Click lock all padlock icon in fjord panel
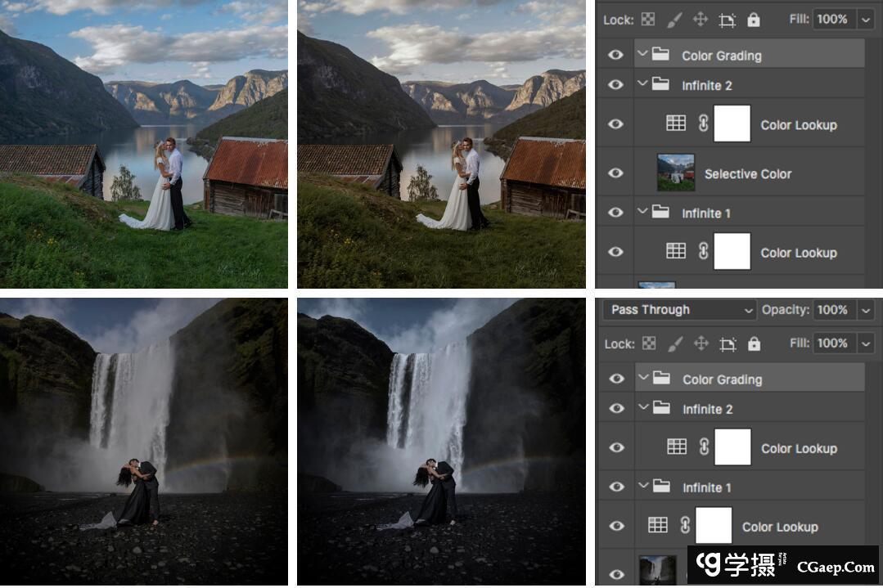This screenshot has width=883, height=588. click(x=753, y=20)
